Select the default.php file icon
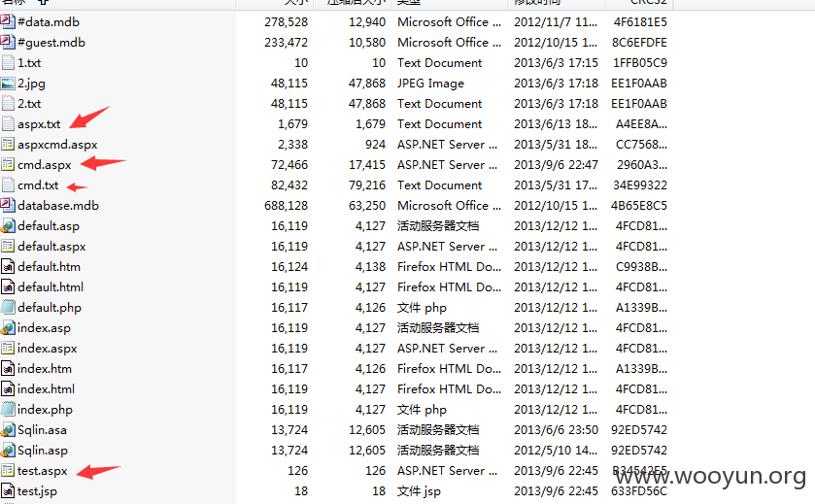Viewport: 815px width, 504px height. tap(8, 308)
